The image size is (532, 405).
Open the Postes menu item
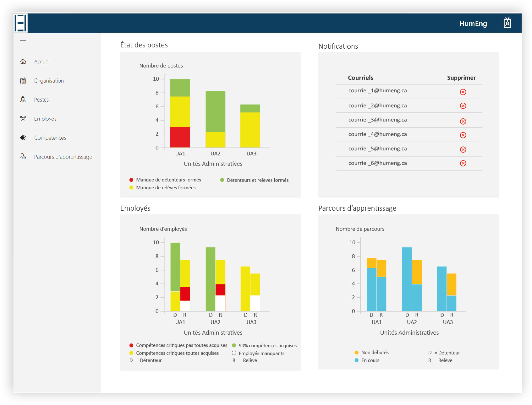tap(41, 100)
